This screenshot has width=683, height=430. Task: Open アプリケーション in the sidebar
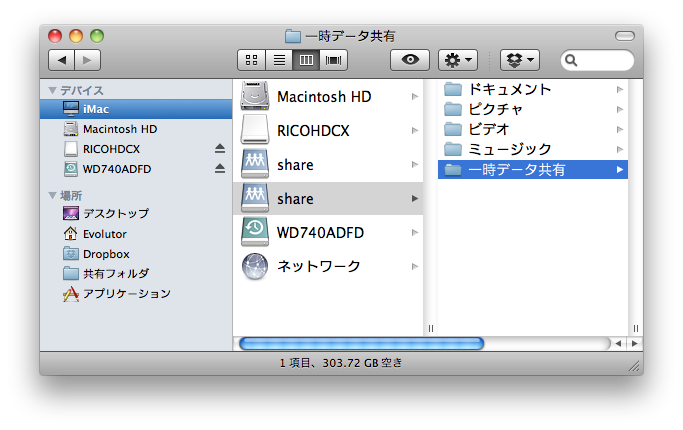point(136,294)
